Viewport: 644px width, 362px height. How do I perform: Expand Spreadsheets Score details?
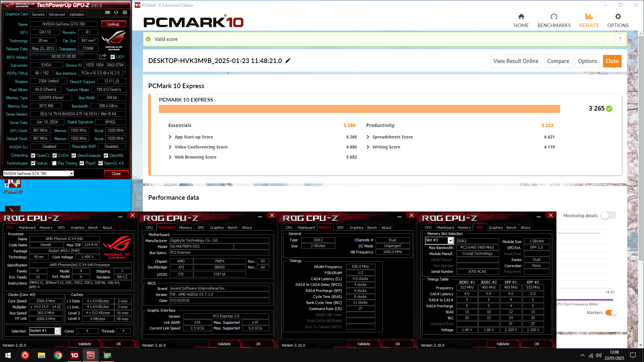[368, 137]
